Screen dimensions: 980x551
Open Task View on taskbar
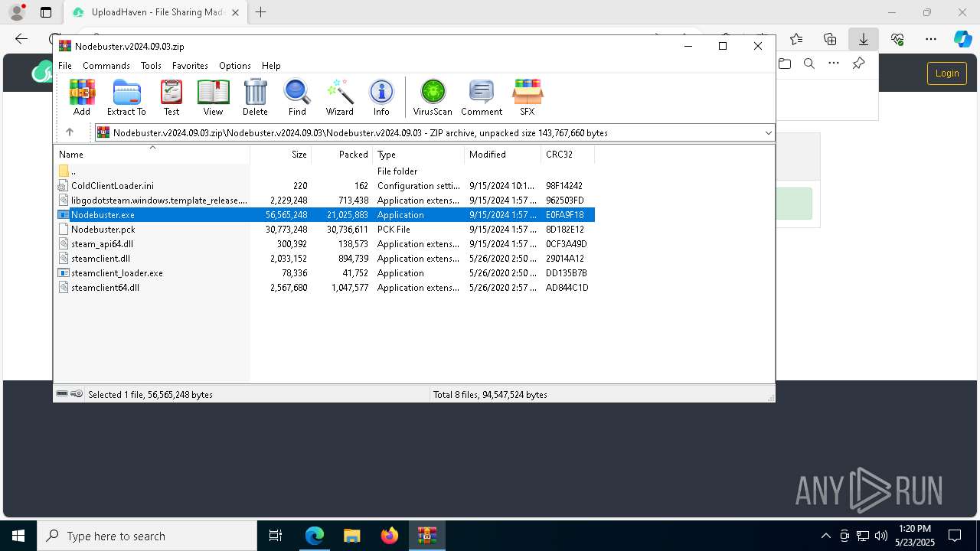point(276,536)
